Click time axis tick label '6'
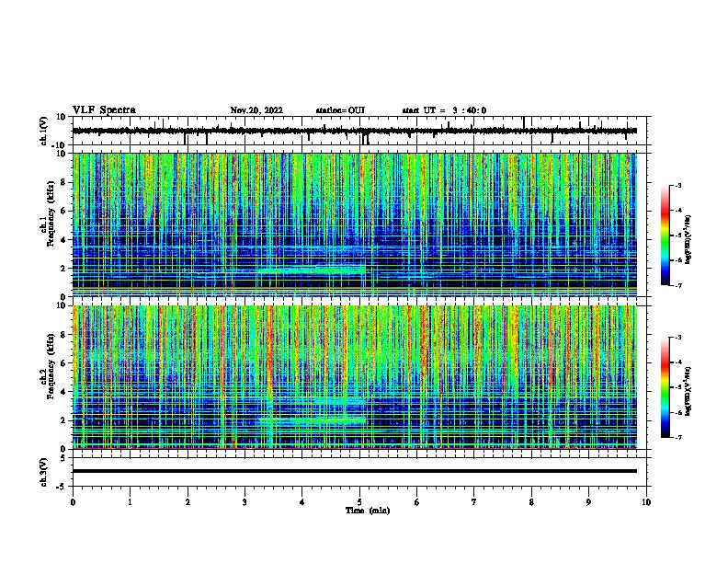The image size is (728, 563). tap(417, 502)
